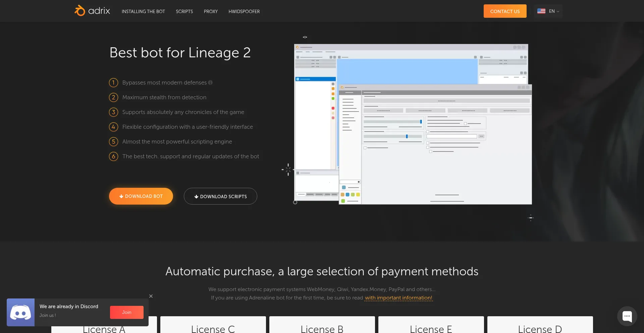Click the 'Automatic purchase, a large selection' heading

tap(322, 271)
